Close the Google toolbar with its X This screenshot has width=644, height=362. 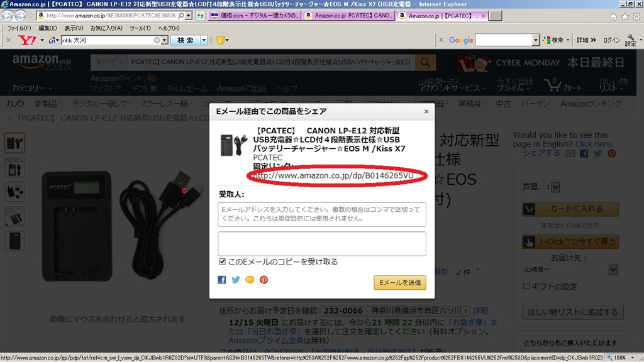pos(441,40)
